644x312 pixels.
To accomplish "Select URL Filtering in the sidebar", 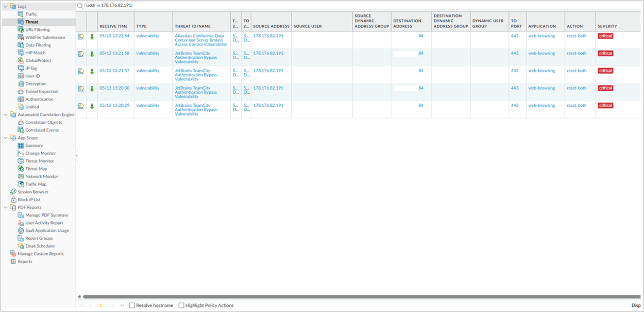I will coord(38,29).
